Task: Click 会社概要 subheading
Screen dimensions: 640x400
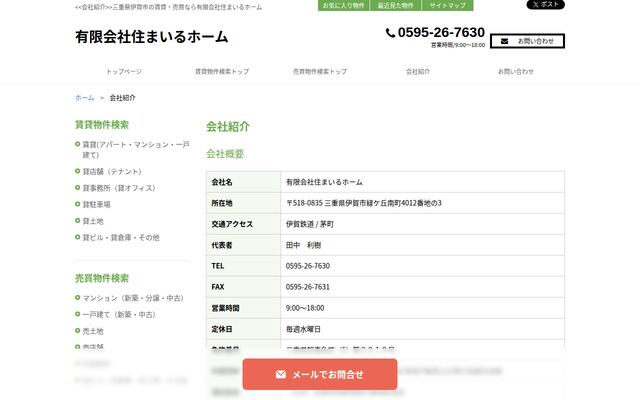Action: coord(225,154)
